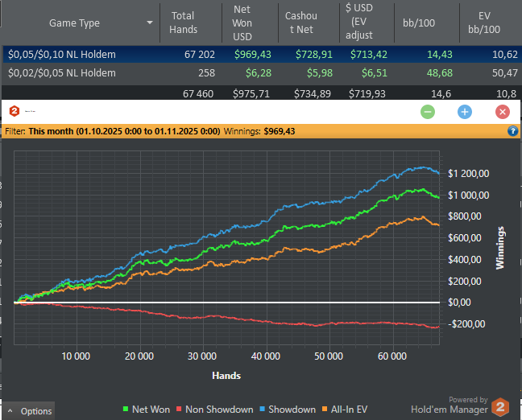
Task: Sort by the $ USD (EV adjust column header
Action: [359, 21]
